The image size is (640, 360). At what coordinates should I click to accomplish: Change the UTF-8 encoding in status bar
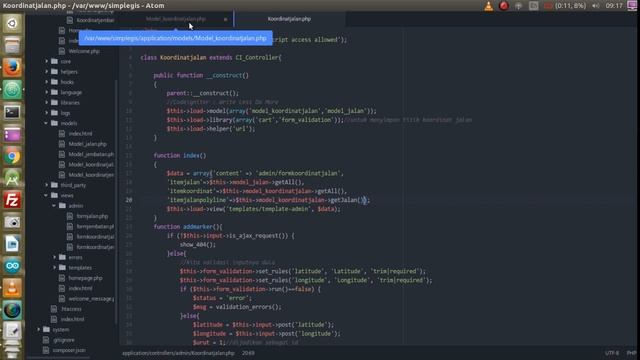[x=611, y=353]
